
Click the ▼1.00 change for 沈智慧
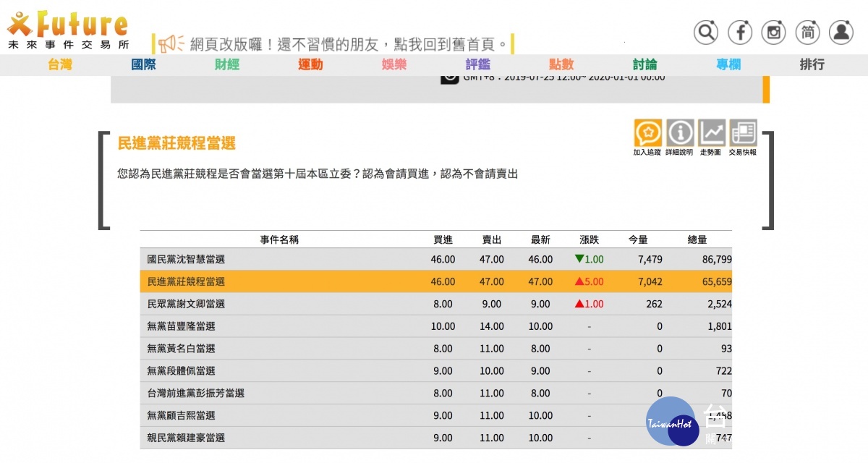coord(589,259)
